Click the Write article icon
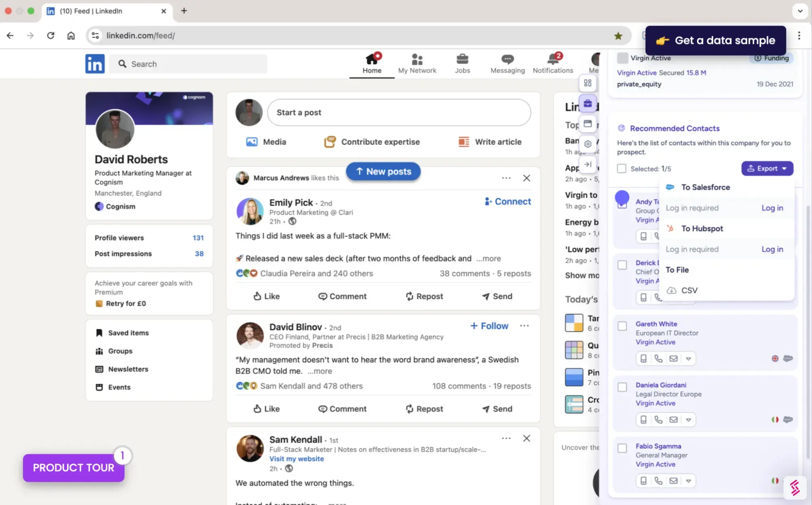 coord(463,142)
